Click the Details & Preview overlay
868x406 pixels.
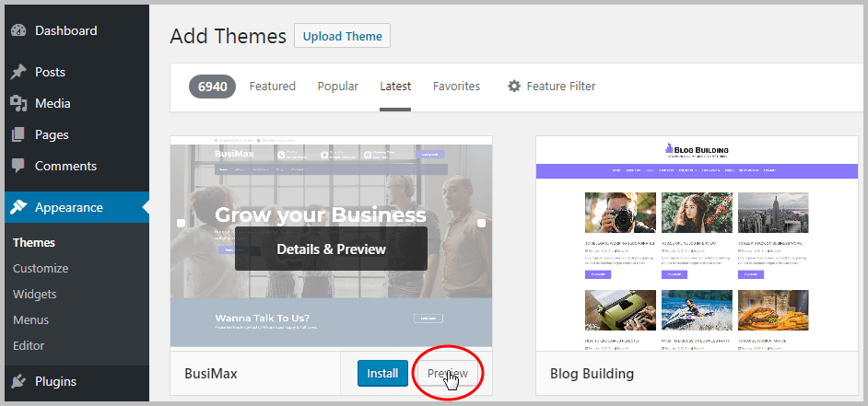(x=331, y=249)
